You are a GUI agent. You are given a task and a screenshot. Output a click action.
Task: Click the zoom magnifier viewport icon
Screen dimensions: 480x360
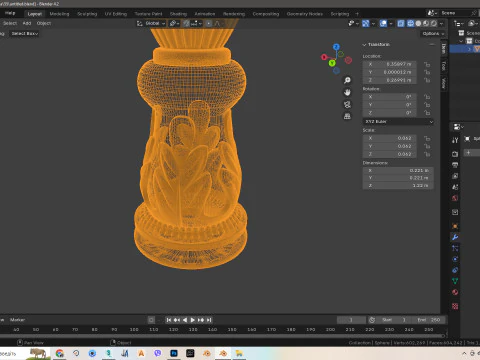[347, 80]
